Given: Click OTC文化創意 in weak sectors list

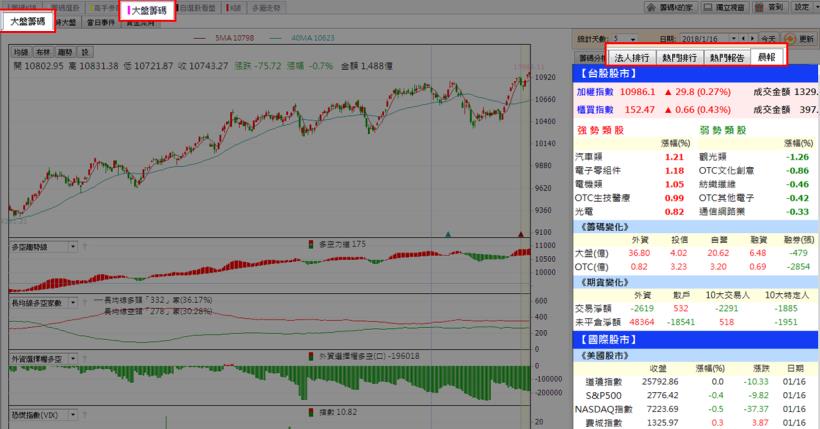Looking at the screenshot, I should [x=726, y=171].
